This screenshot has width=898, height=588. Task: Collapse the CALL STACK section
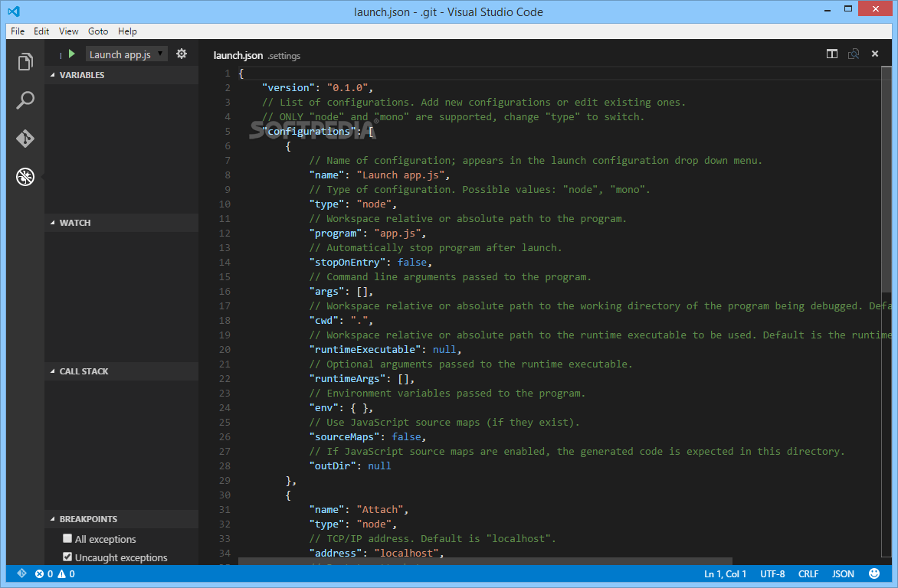click(x=121, y=371)
